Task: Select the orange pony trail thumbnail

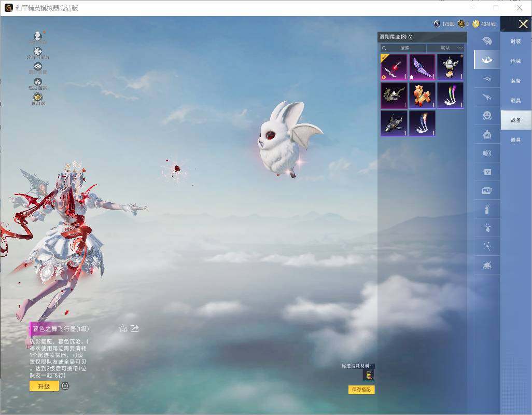Action: 422,95
